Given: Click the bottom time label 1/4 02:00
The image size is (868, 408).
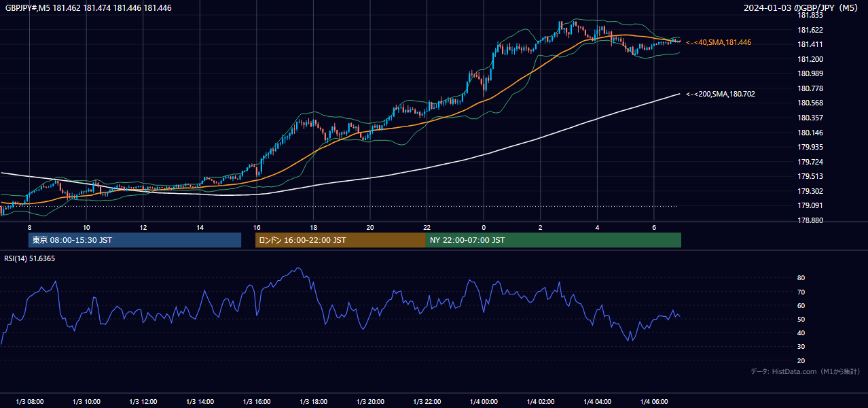Looking at the screenshot, I should [x=540, y=402].
